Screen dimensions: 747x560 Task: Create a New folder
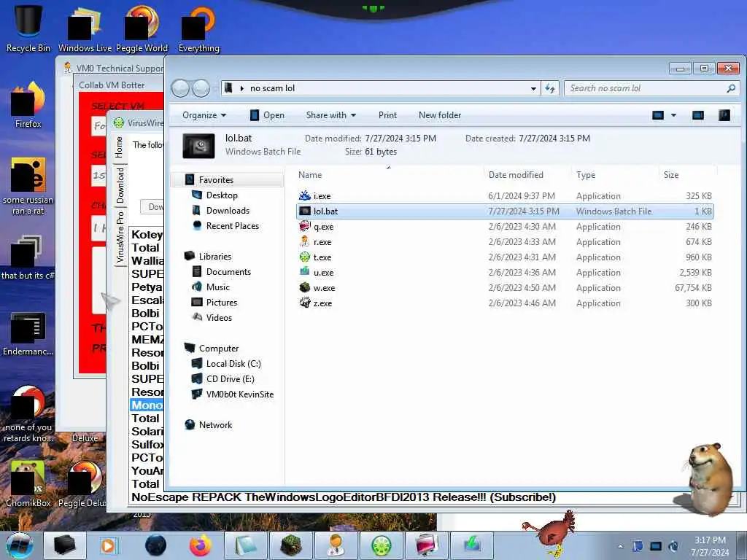point(440,115)
